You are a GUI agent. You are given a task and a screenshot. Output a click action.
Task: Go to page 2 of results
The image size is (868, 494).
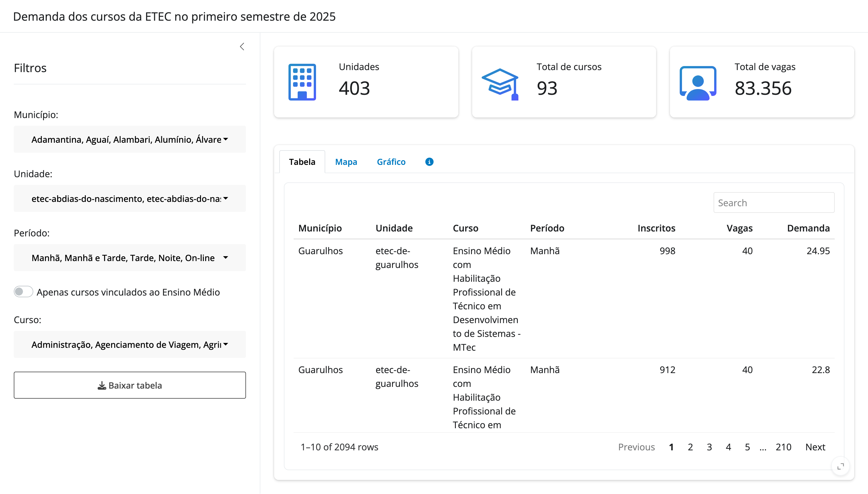[690, 447]
